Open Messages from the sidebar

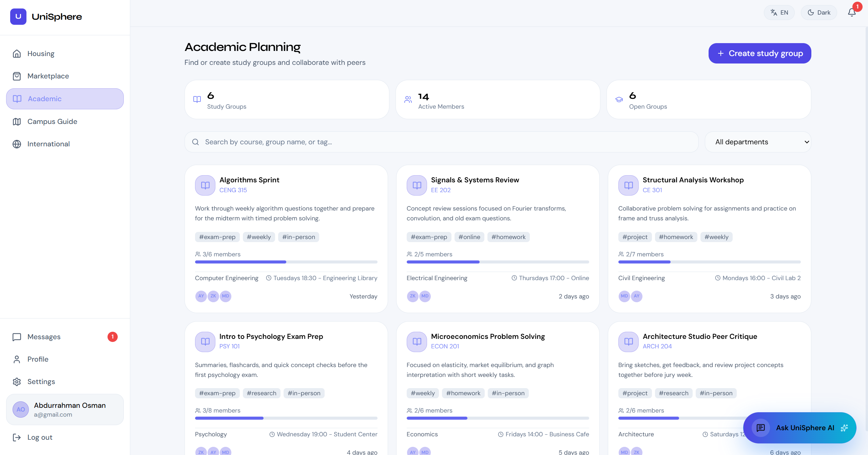43,337
